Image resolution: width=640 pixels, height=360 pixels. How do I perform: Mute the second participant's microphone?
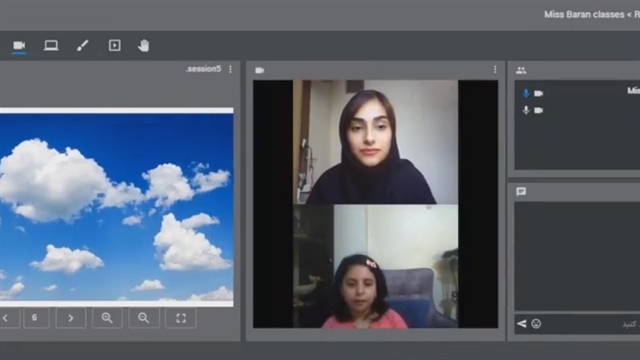click(526, 110)
